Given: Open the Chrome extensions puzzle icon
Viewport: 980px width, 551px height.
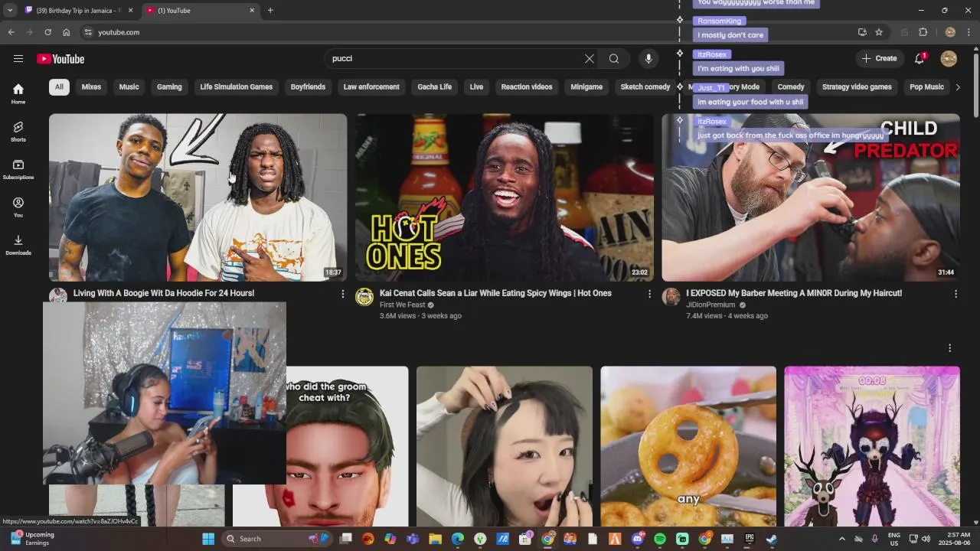Looking at the screenshot, I should pos(923,32).
